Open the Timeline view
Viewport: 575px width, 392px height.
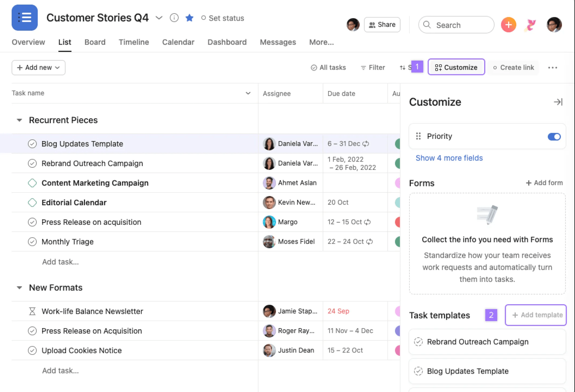coord(134,42)
